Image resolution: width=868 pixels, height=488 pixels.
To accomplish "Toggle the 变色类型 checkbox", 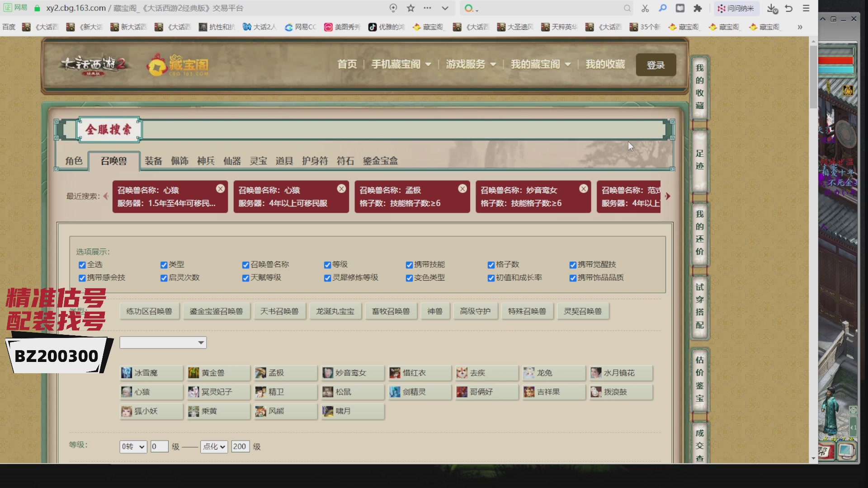I will tap(410, 278).
